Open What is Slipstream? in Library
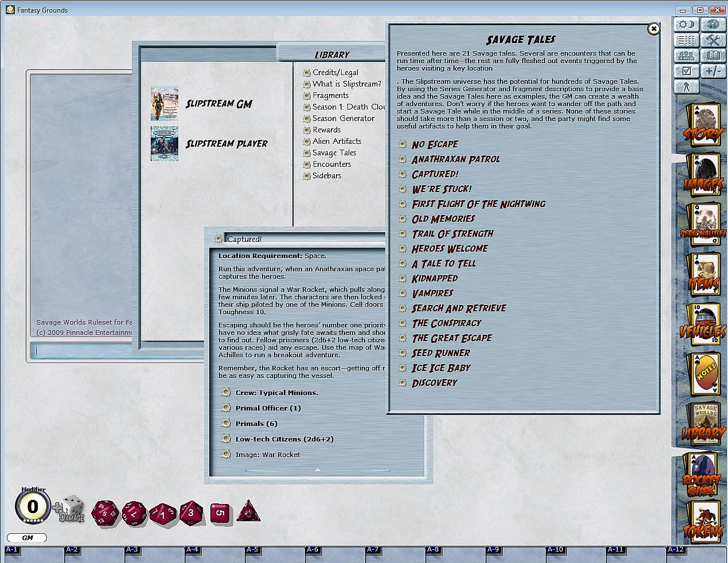 [x=347, y=84]
